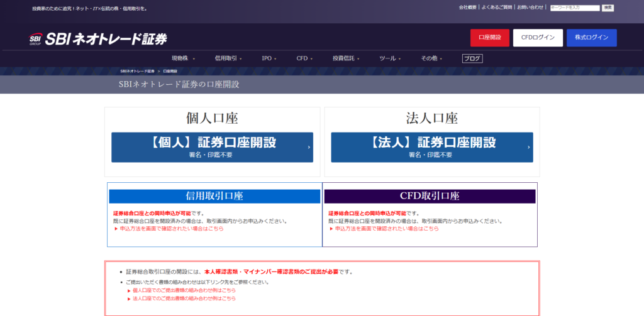This screenshot has width=644, height=316.
Task: Click the keyword search input field
Action: 575,8
